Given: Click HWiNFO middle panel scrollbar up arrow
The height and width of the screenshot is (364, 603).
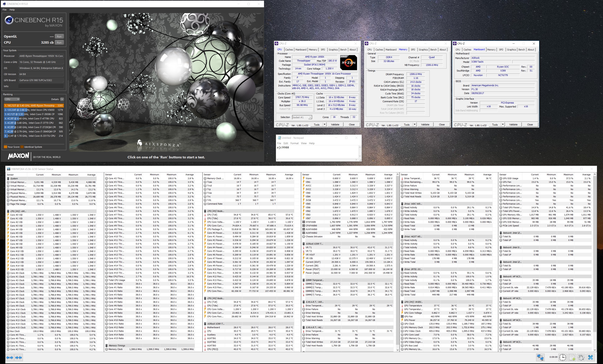Looking at the screenshot, I should coord(397,174).
